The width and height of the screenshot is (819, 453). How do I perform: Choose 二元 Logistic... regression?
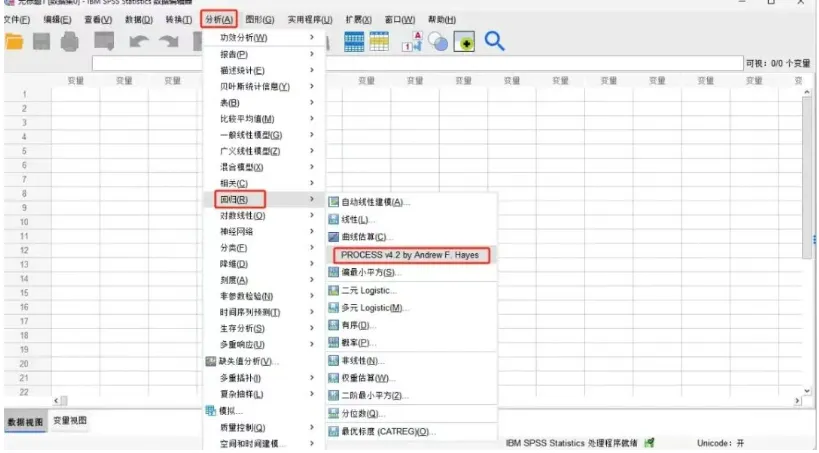click(x=362, y=290)
